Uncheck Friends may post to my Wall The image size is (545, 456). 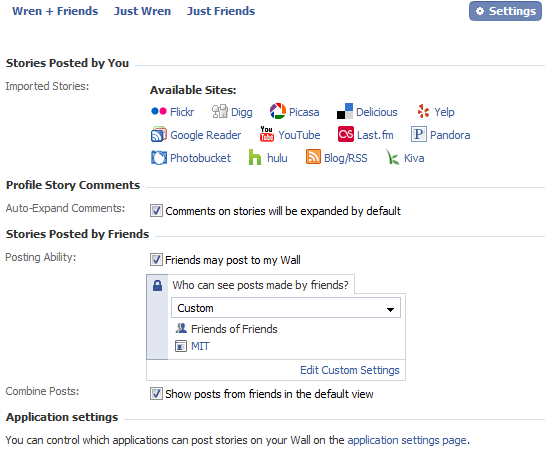pyautogui.click(x=156, y=260)
